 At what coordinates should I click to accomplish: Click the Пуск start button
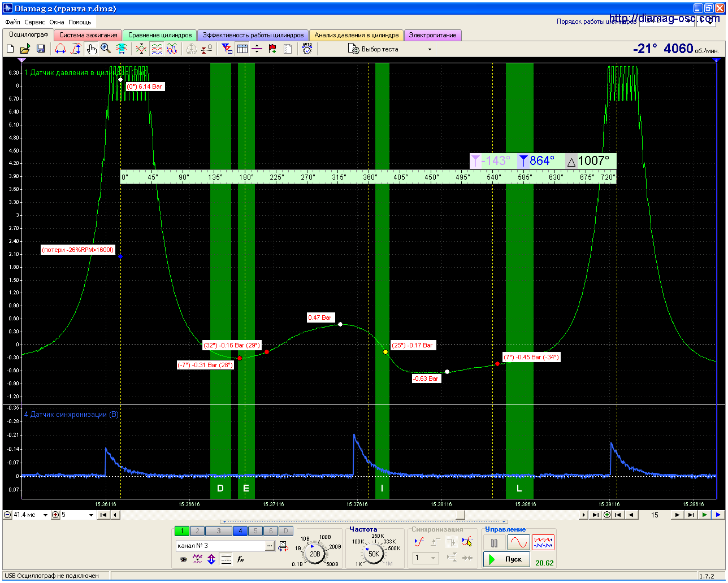coord(507,559)
